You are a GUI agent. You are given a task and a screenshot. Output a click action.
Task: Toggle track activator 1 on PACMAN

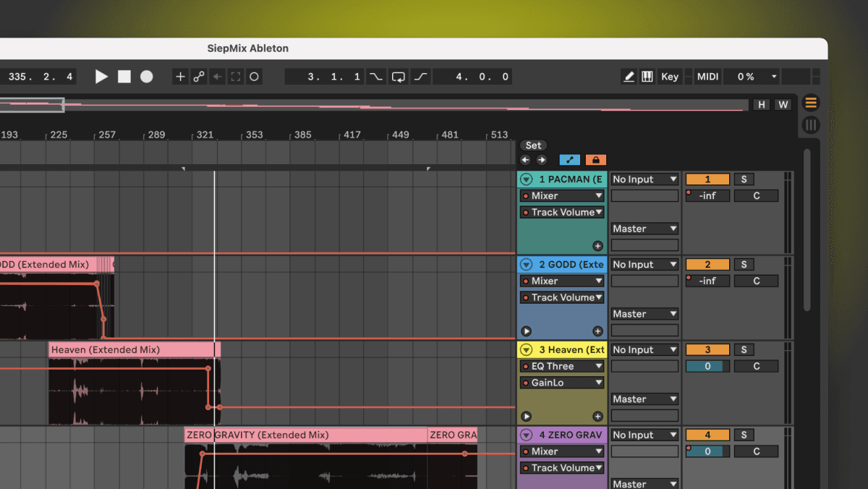tap(707, 179)
